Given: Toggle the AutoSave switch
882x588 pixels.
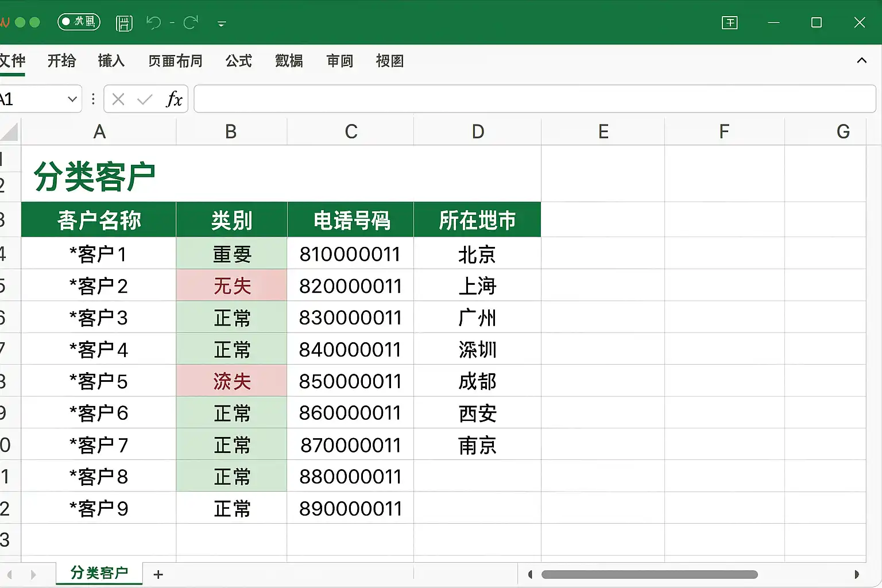Looking at the screenshot, I should tap(79, 22).
